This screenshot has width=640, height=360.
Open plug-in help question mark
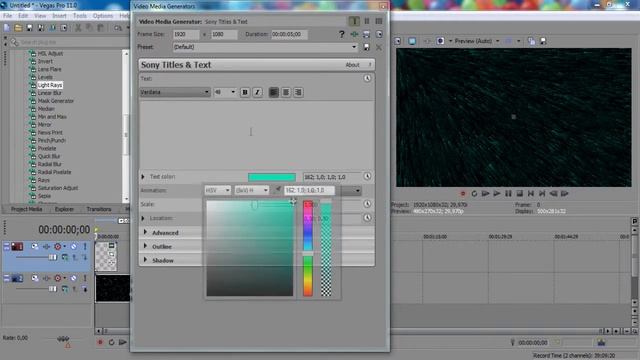pyautogui.click(x=342, y=34)
